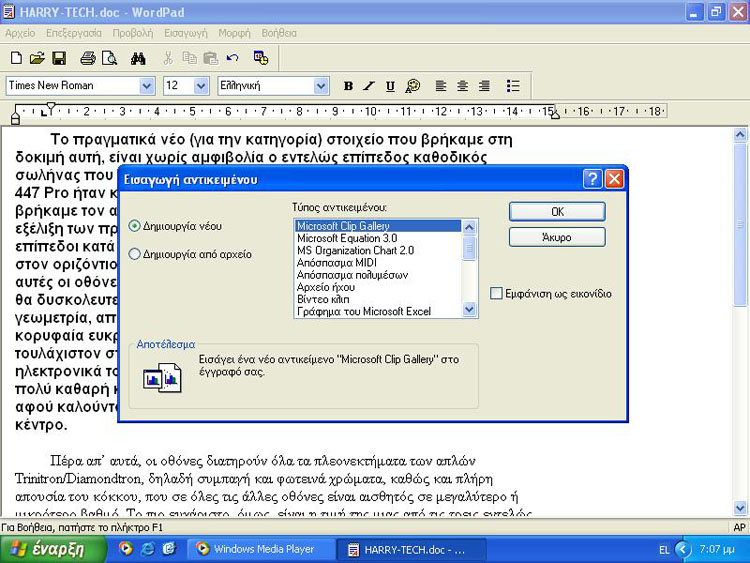Select 'Γράφημα του Microsoft Excel' item
750x563 pixels.
(378, 311)
